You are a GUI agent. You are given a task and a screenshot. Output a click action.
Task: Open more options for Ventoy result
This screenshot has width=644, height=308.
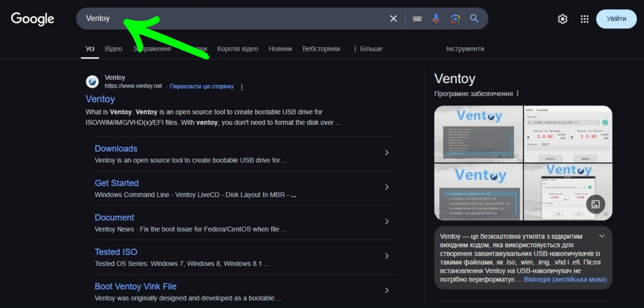pyautogui.click(x=242, y=87)
